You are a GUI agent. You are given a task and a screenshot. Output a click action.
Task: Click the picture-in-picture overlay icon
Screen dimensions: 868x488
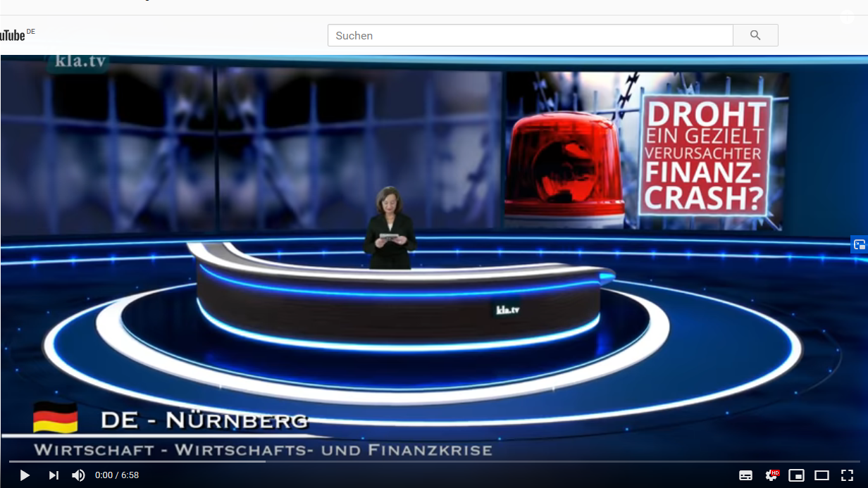pos(859,245)
